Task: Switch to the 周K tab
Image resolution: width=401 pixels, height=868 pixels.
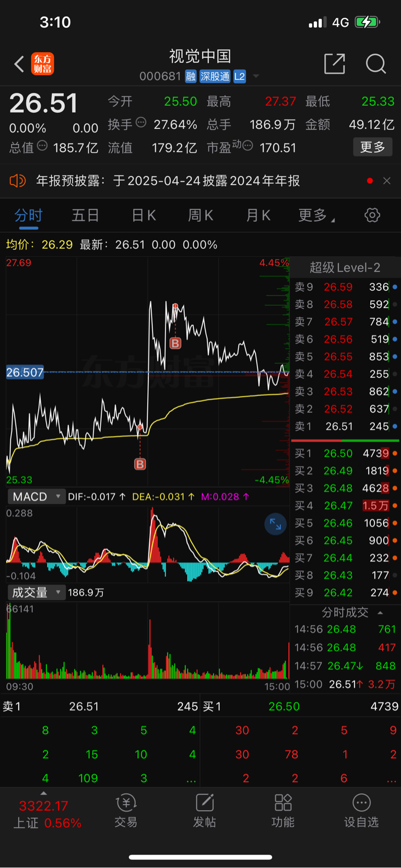Action: pos(200,215)
